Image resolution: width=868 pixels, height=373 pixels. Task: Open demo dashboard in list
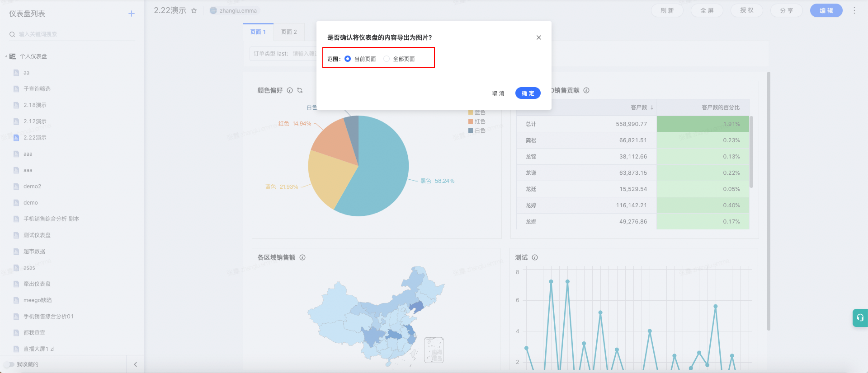point(31,203)
